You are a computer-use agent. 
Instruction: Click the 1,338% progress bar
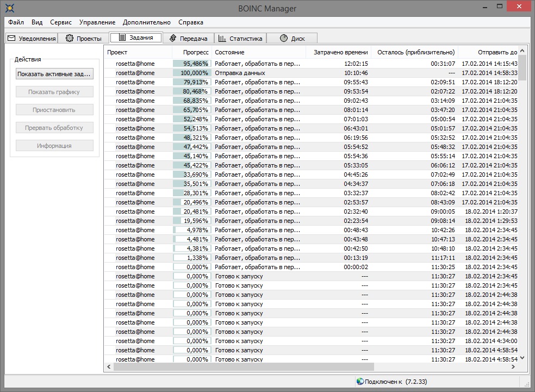point(192,258)
